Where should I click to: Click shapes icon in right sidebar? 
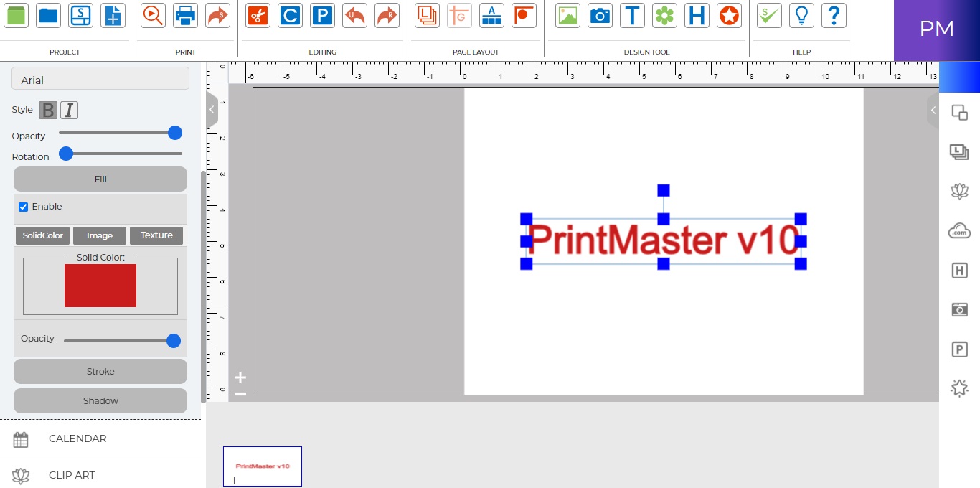[x=959, y=113]
